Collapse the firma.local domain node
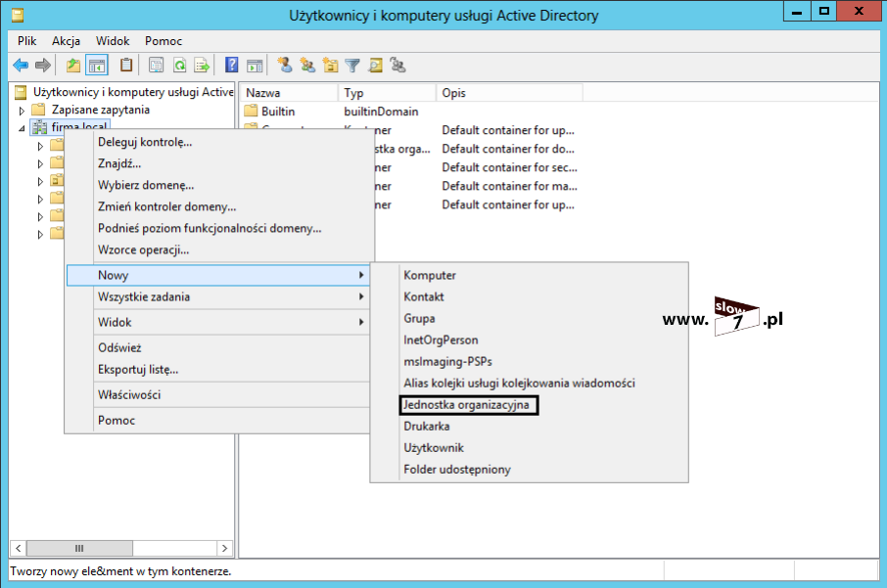Screen dimensions: 887x588 pyautogui.click(x=22, y=128)
